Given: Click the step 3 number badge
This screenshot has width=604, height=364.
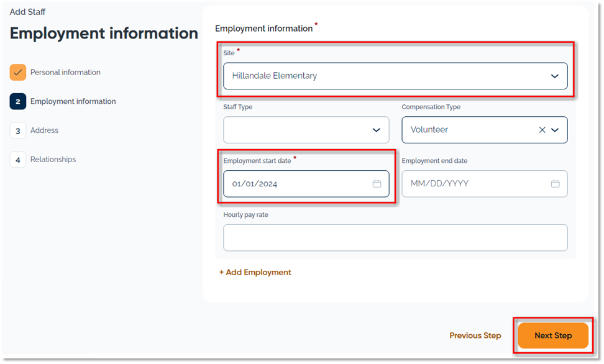Looking at the screenshot, I should (x=18, y=131).
